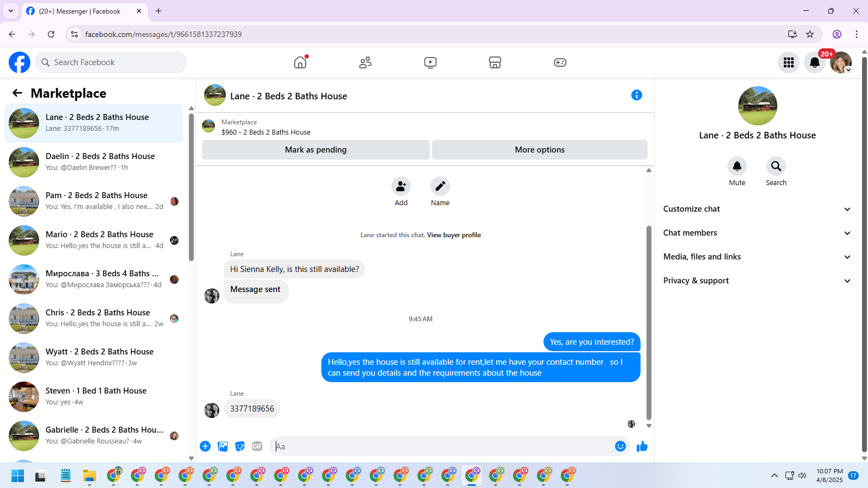The width and height of the screenshot is (868, 488).
Task: Select the Messenger | Facebook tab
Action: [x=84, y=11]
